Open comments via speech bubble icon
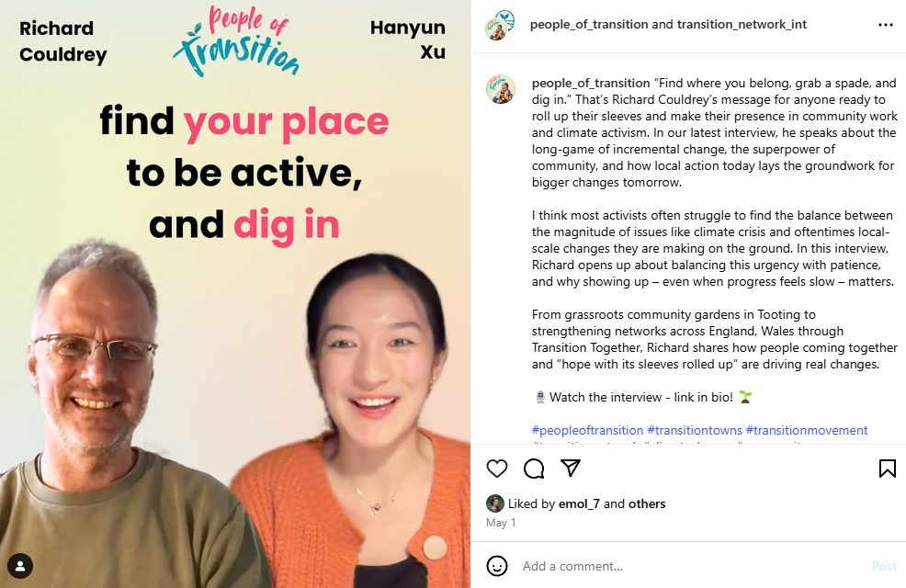Screen dimensions: 906x588 (x=534, y=469)
